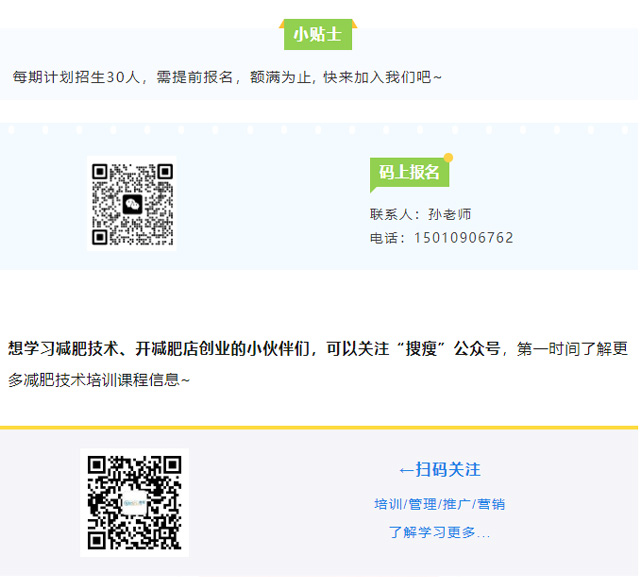This screenshot has width=640, height=577.
Task: Click the left arrow before 扫码关注
Action: pos(405,469)
